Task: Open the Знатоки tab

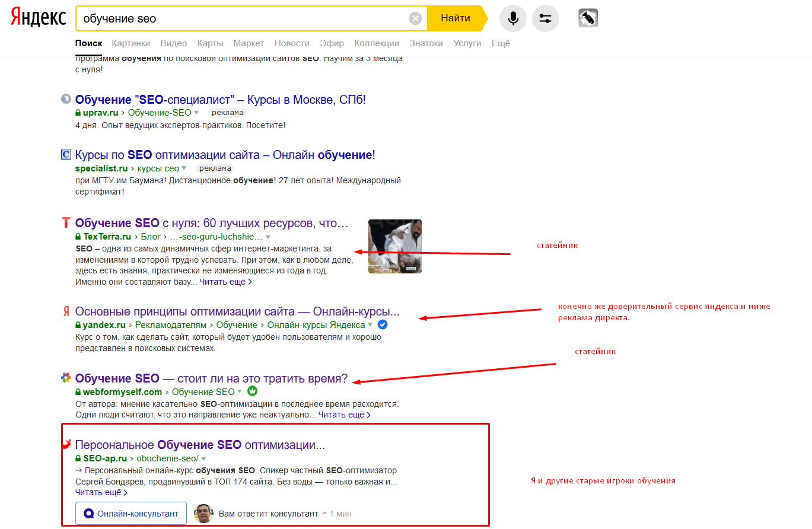Action: 426,43
